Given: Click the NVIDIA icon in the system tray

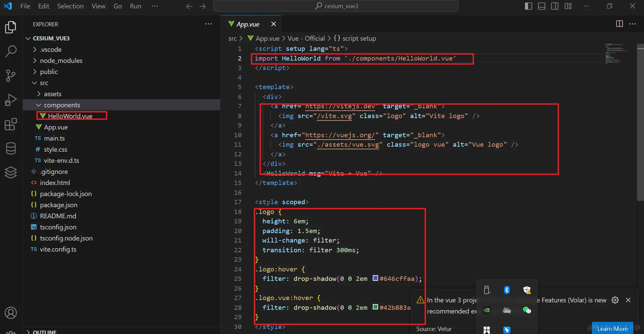Looking at the screenshot, I should pyautogui.click(x=487, y=310).
